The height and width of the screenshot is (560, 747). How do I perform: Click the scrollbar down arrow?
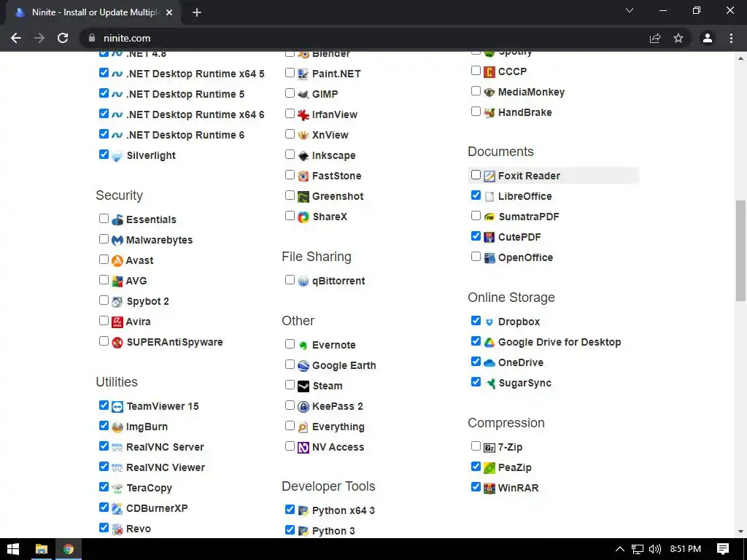point(740,532)
